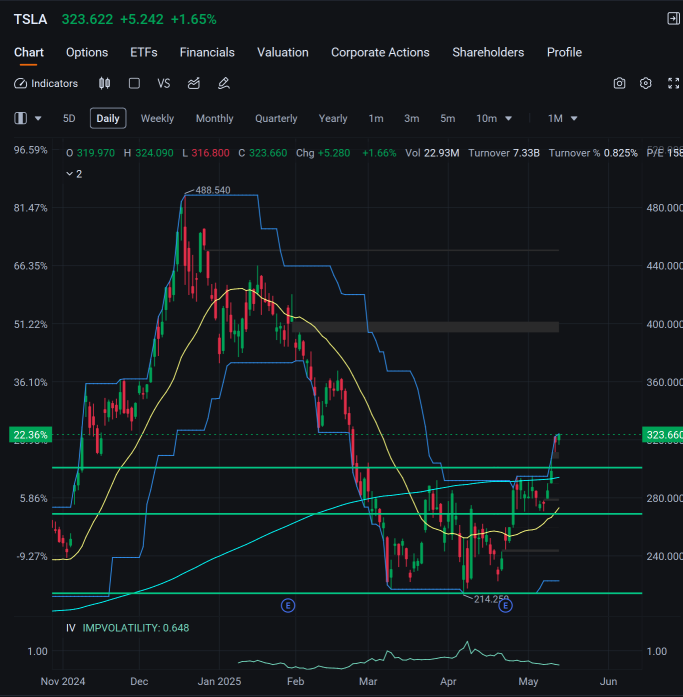
Task: Expand the chart to fullscreen
Action: click(674, 84)
